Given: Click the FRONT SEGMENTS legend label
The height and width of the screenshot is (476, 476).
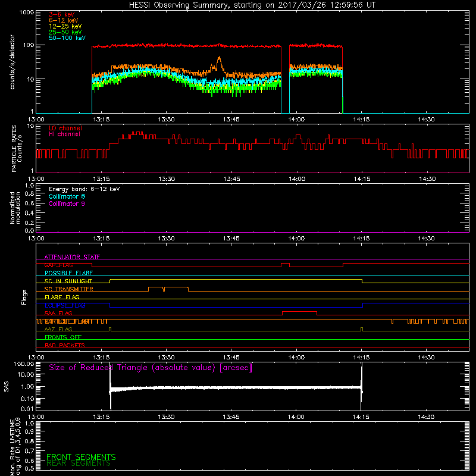Looking at the screenshot, I should 81,457.
